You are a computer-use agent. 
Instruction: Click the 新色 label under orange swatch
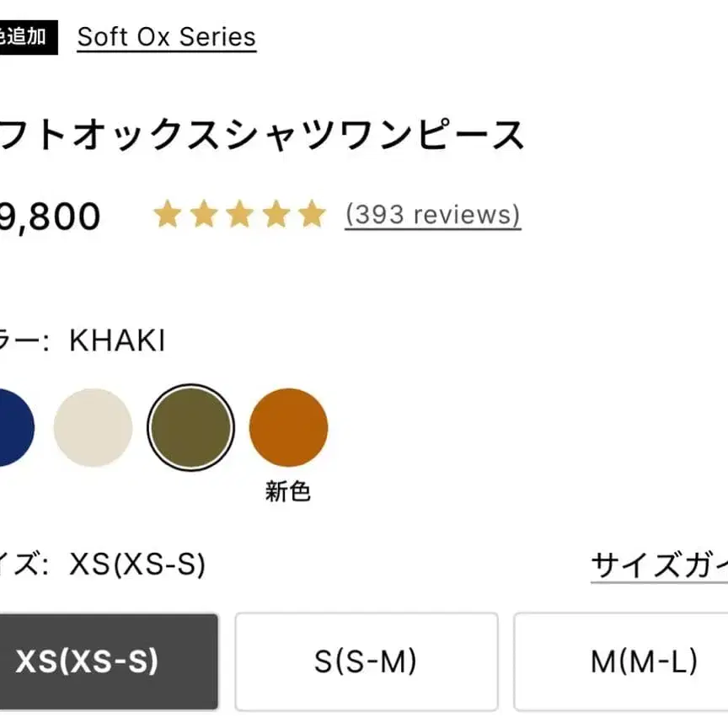point(288,491)
